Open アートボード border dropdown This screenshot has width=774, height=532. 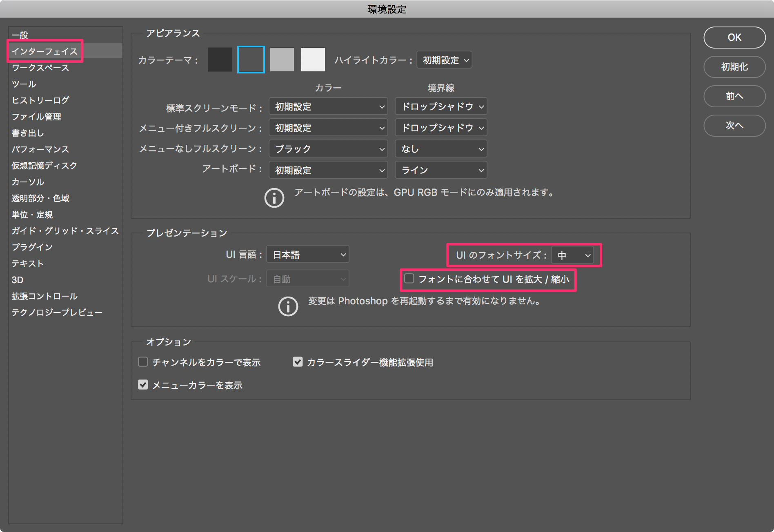[x=441, y=170]
